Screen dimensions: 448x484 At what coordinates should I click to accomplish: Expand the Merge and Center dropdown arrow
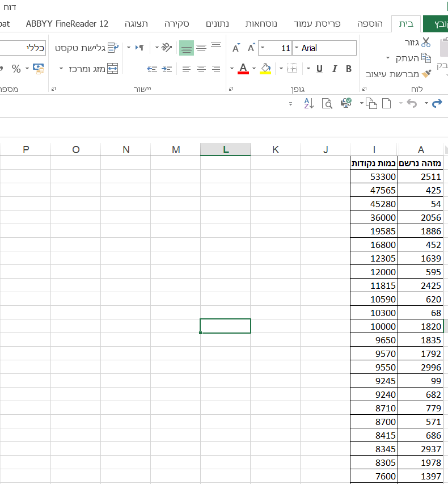pos(61,69)
